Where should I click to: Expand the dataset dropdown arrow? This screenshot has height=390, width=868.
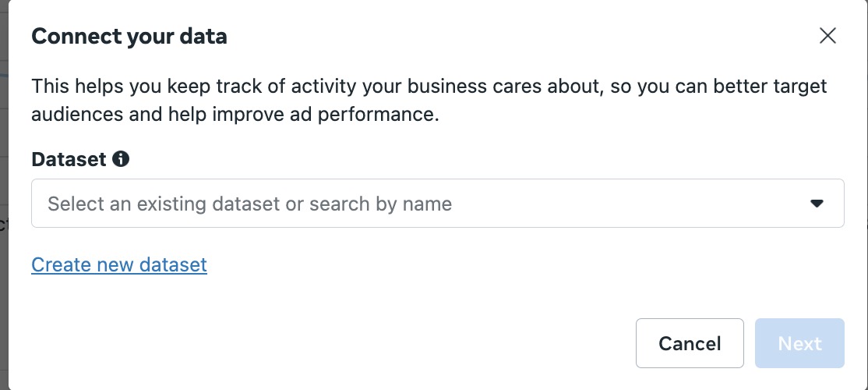[817, 204]
